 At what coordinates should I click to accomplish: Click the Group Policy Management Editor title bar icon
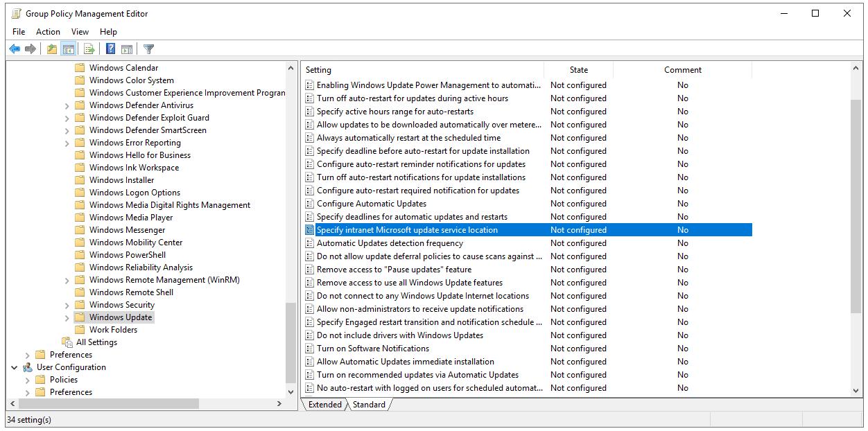(16, 13)
